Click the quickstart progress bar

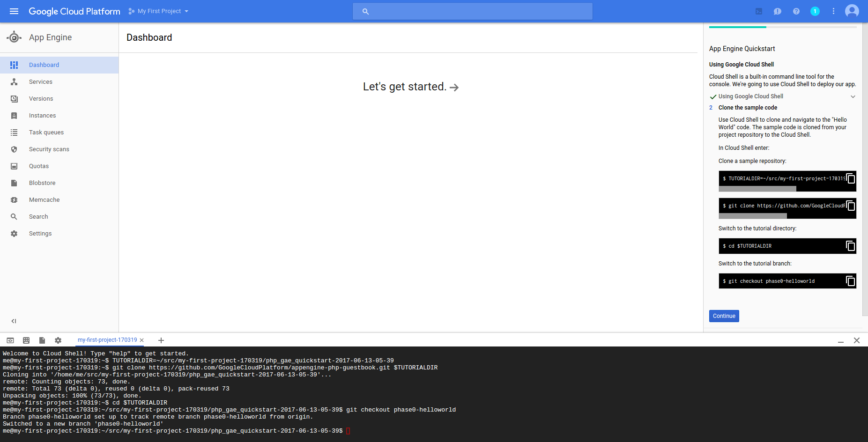(783, 27)
